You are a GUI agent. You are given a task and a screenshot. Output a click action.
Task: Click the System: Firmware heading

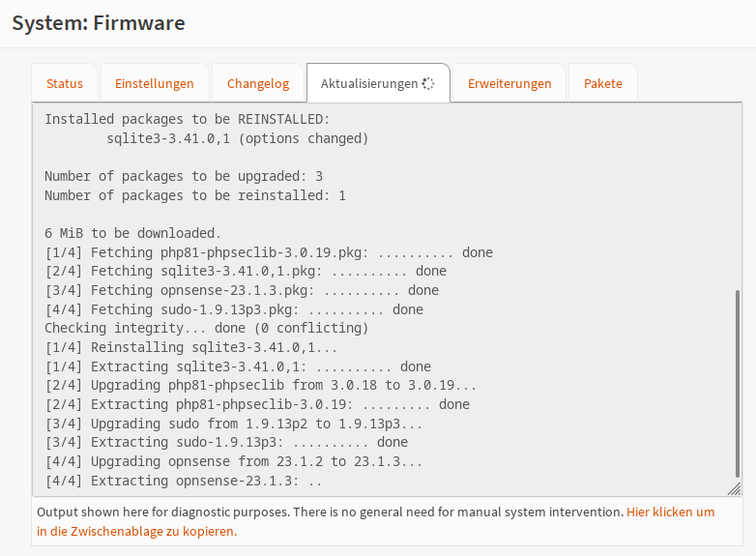click(x=99, y=23)
